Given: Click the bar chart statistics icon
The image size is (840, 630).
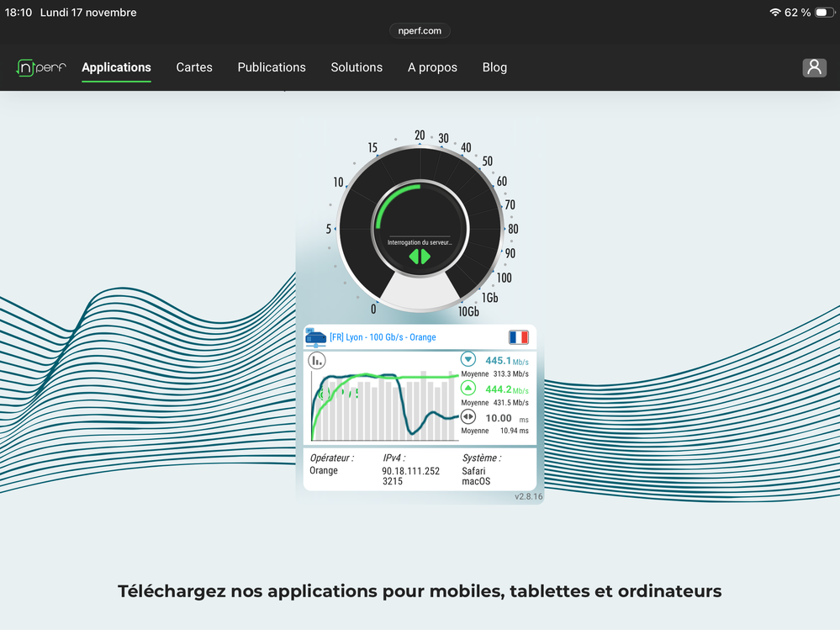Looking at the screenshot, I should [317, 361].
